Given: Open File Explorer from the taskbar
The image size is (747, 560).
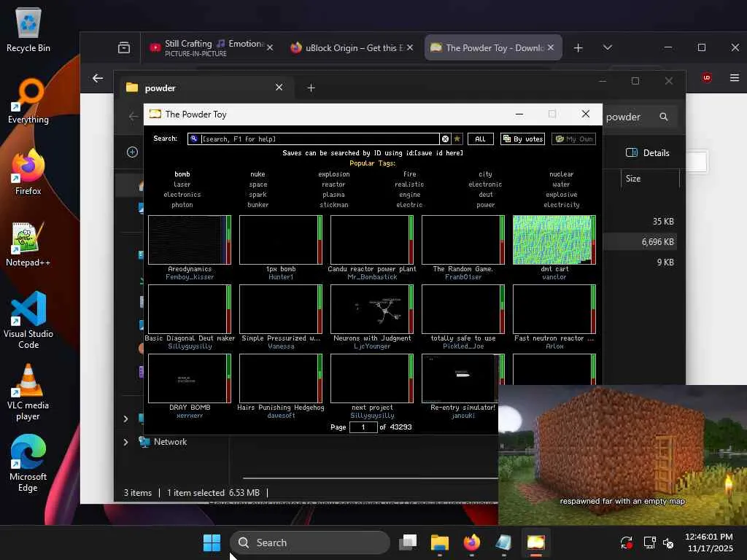Looking at the screenshot, I should pos(440,542).
